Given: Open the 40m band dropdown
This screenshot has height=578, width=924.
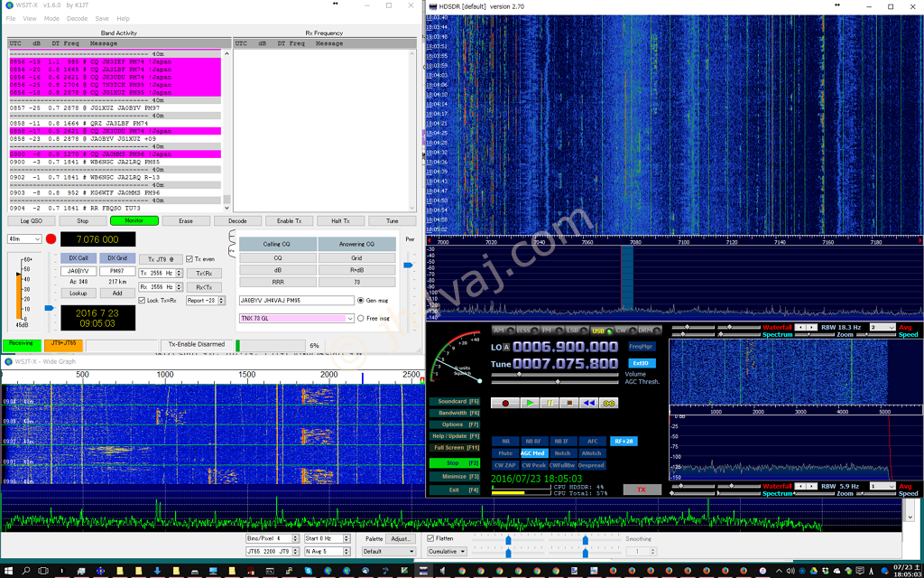Looking at the screenshot, I should click(x=24, y=238).
